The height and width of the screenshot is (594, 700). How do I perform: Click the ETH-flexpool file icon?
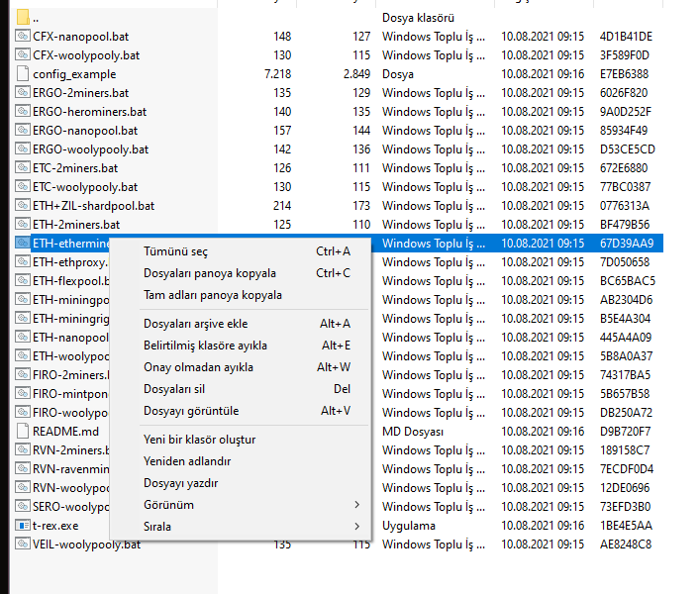pyautogui.click(x=23, y=280)
